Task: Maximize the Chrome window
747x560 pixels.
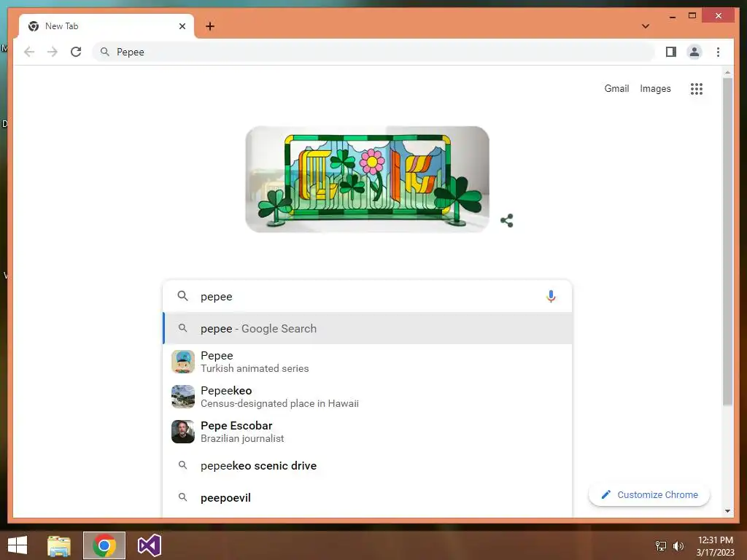Action: pos(692,16)
